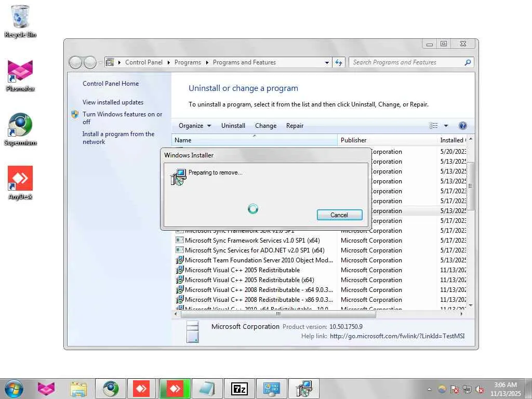The image size is (532, 399).
Task: Click the Forward navigation button
Action: click(x=90, y=62)
